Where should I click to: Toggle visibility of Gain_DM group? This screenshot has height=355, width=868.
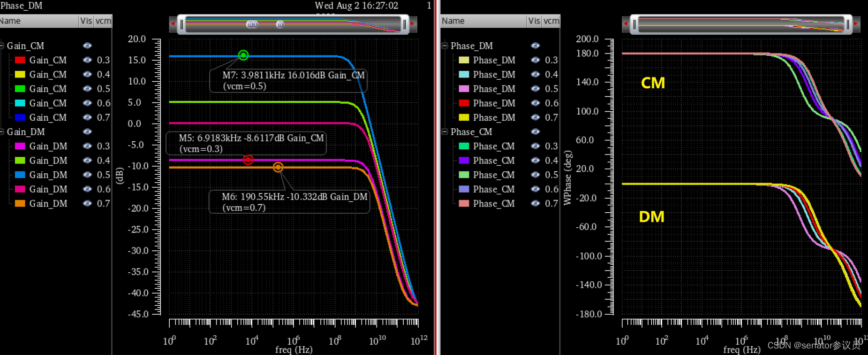(x=87, y=132)
